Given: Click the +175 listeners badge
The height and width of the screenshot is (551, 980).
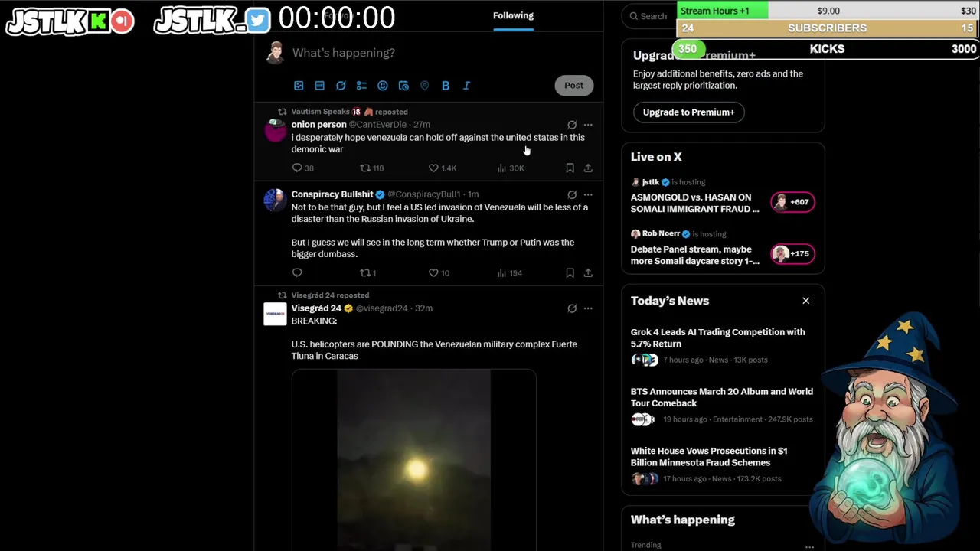Looking at the screenshot, I should tap(792, 254).
